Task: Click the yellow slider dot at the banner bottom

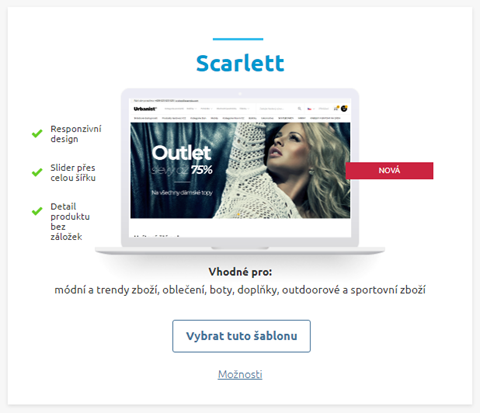Action: [x=238, y=214]
